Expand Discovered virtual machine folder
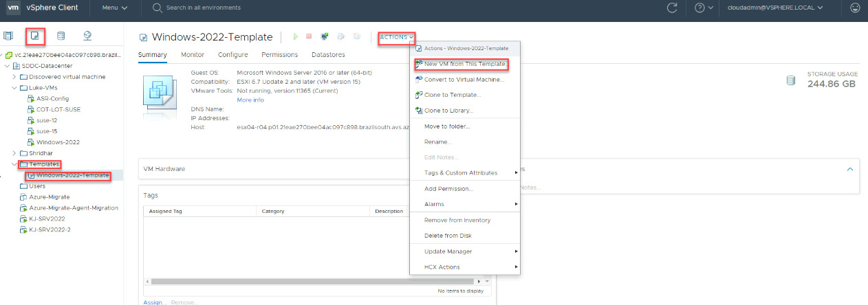The height and width of the screenshot is (305, 868). pos(14,76)
